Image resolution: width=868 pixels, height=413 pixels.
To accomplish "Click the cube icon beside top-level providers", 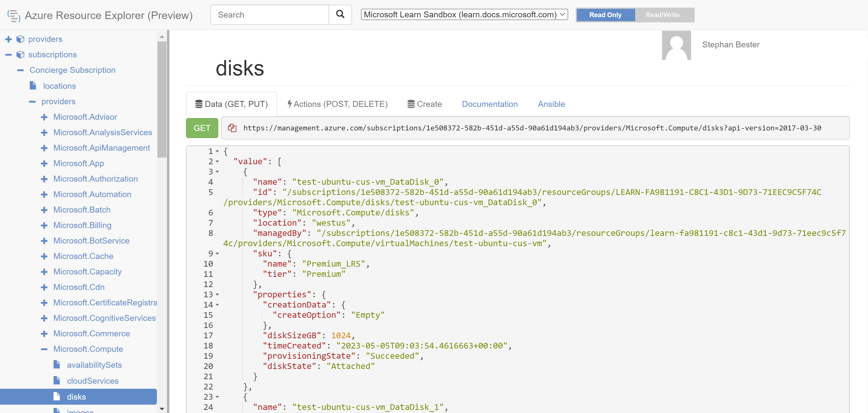I will coord(20,39).
